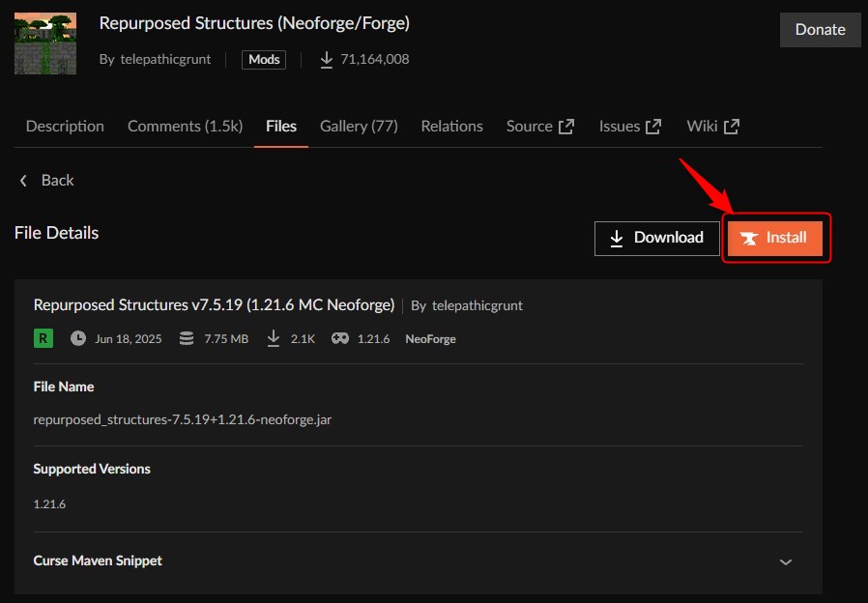Switch to the Relations tab
This screenshot has height=603, width=868.
click(451, 127)
